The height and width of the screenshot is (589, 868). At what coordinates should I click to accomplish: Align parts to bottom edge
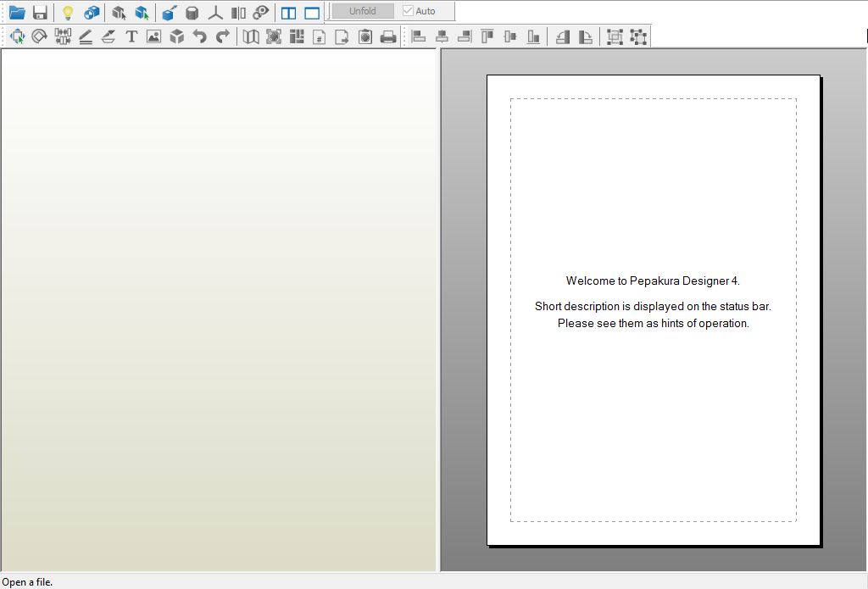click(x=534, y=36)
